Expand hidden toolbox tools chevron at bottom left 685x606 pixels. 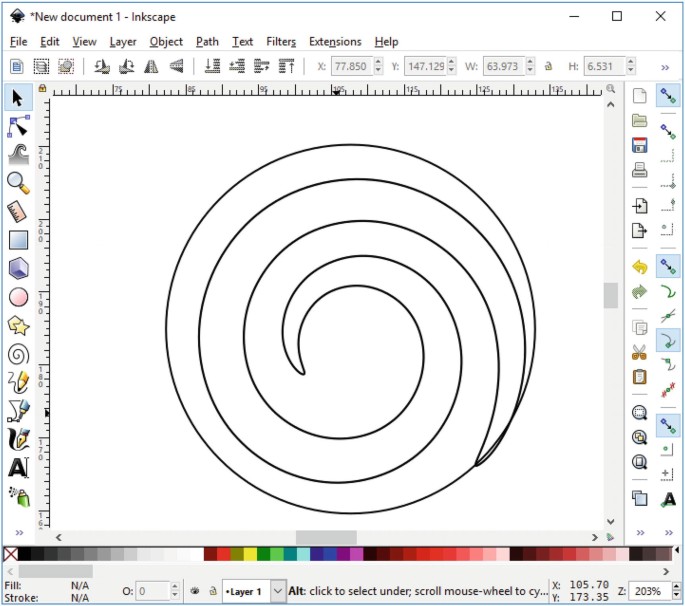(18, 533)
